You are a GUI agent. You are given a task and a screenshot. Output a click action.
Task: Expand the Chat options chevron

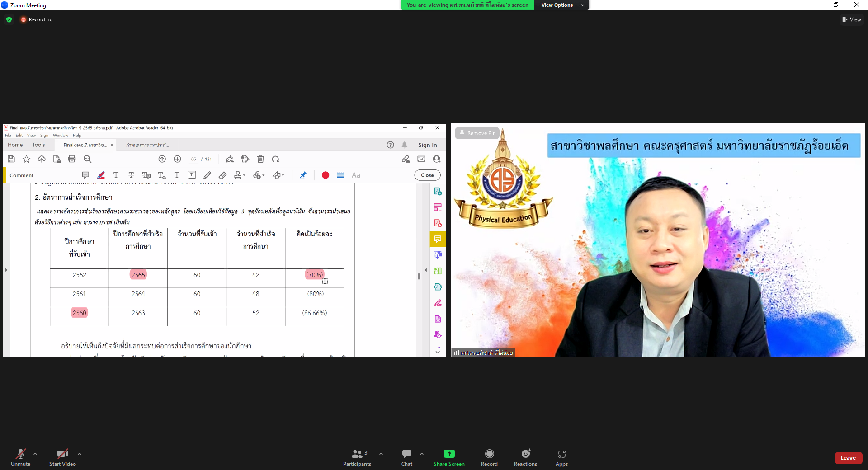[x=422, y=454]
